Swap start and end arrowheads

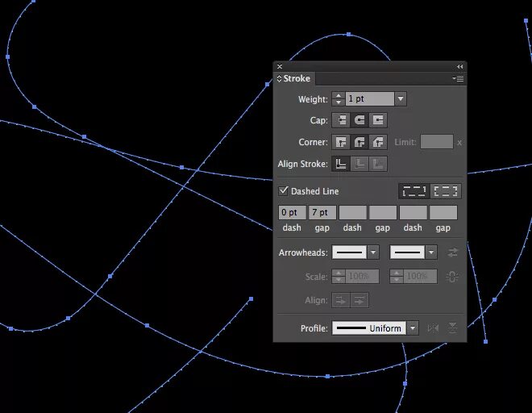point(453,252)
